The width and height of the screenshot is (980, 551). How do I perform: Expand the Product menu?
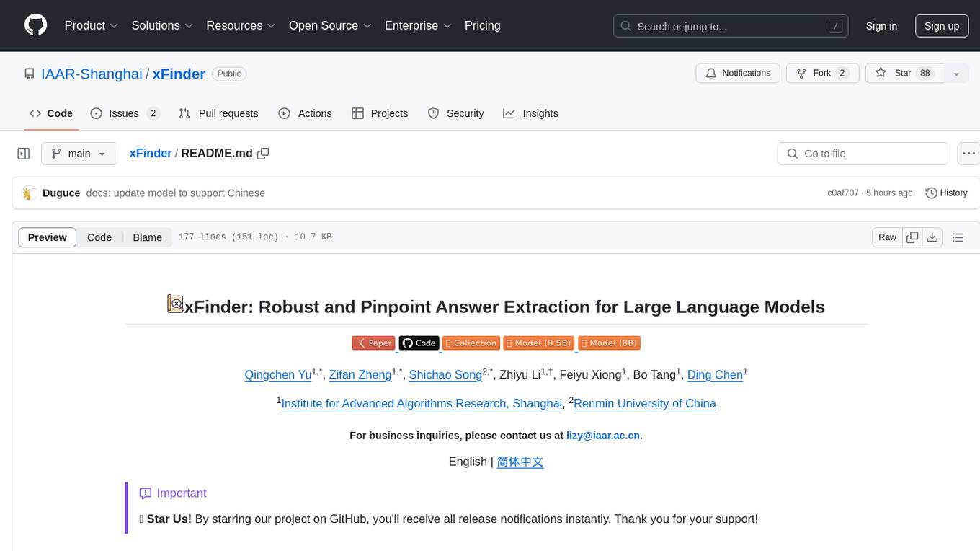pos(92,25)
